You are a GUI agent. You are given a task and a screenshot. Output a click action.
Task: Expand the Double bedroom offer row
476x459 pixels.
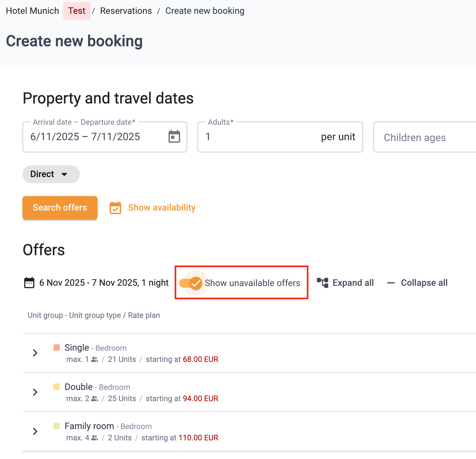tap(35, 392)
